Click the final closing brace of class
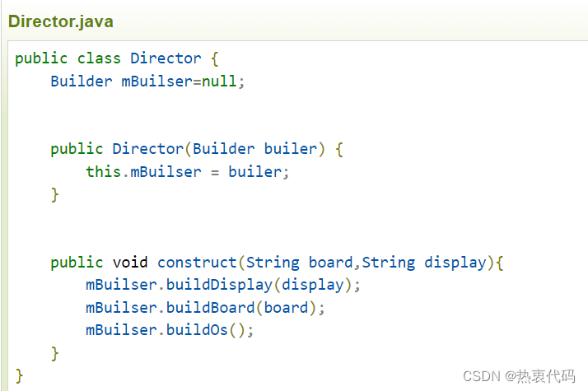This screenshot has width=588, height=391. point(19,375)
